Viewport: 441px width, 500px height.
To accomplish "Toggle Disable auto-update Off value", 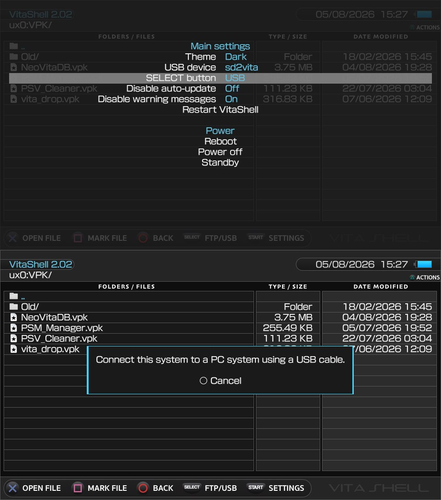I will tap(232, 89).
